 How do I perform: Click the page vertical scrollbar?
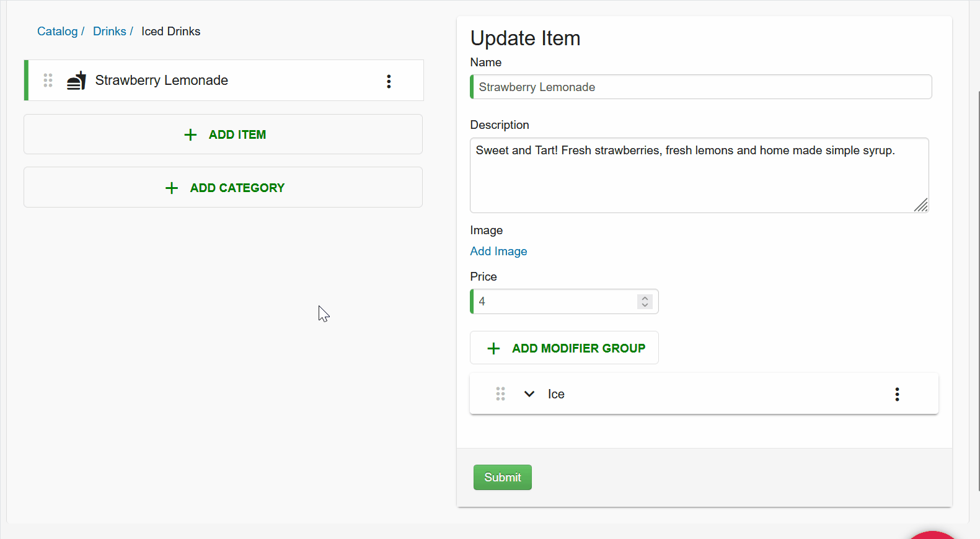point(978,291)
